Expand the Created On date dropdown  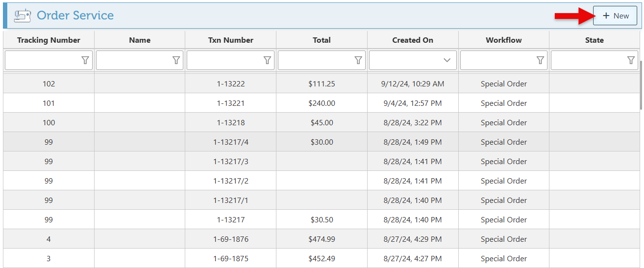coord(447,60)
